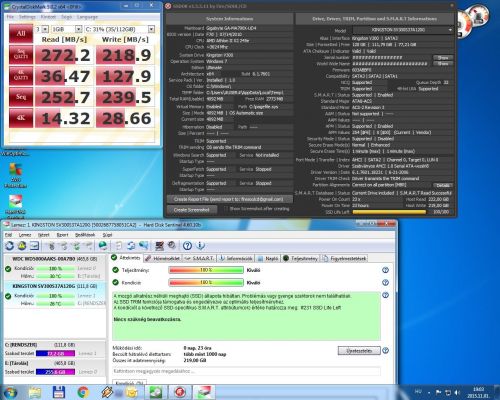Open File menu in CrystalDiskMark

10,17
